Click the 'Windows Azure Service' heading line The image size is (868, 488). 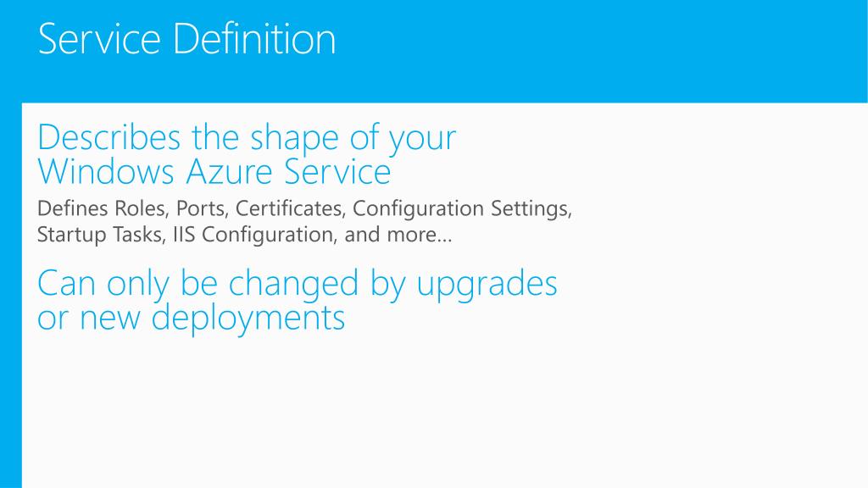pos(214,171)
